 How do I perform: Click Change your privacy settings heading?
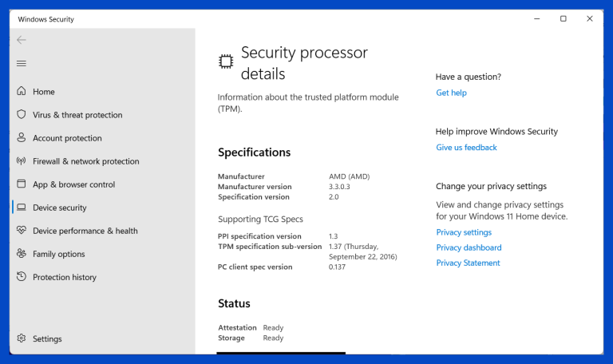pyautogui.click(x=491, y=186)
